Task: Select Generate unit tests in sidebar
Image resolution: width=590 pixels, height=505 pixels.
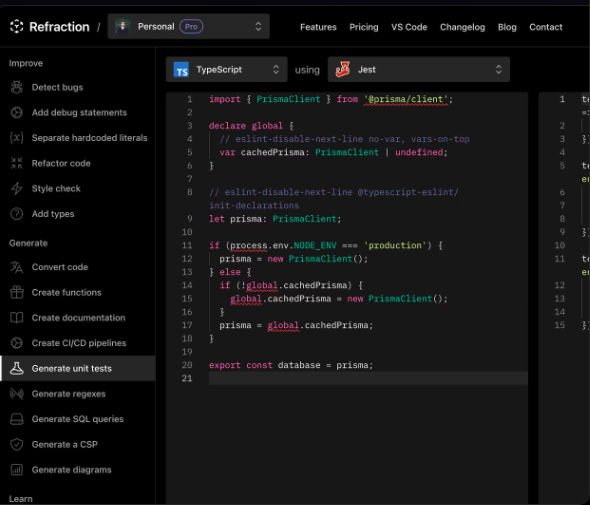Action: 78,368
